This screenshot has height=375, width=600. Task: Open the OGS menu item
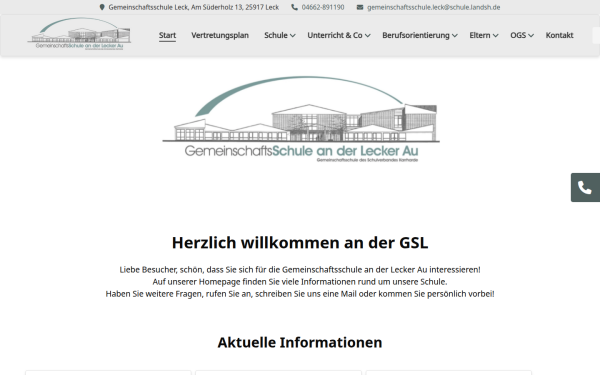click(x=518, y=35)
